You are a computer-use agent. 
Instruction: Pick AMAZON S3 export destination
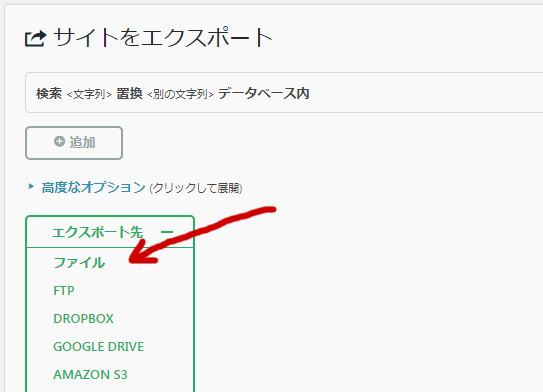tap(90, 375)
